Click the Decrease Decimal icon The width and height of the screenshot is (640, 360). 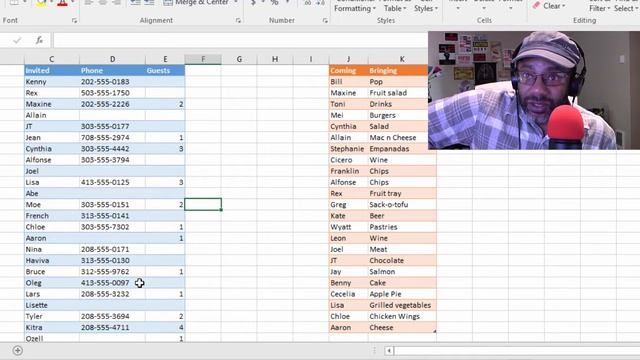point(321,3)
